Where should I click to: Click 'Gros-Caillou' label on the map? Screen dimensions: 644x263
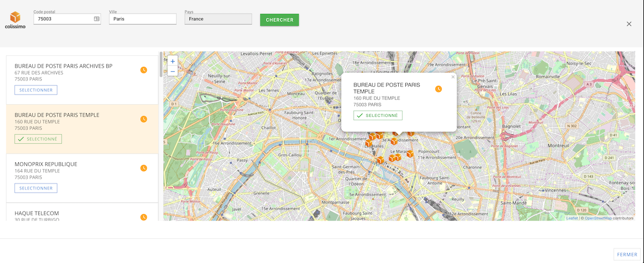pyautogui.click(x=290, y=155)
